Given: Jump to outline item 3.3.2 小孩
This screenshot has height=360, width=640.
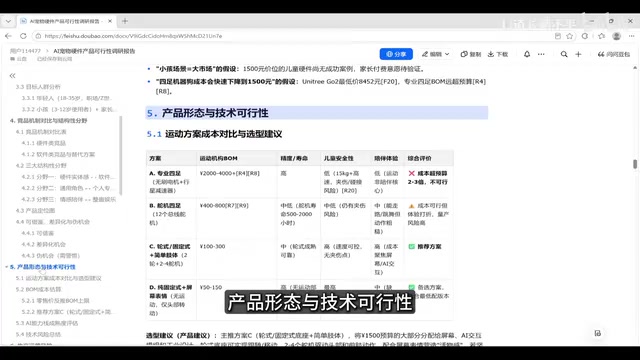Looking at the screenshot, I should click(x=69, y=109).
